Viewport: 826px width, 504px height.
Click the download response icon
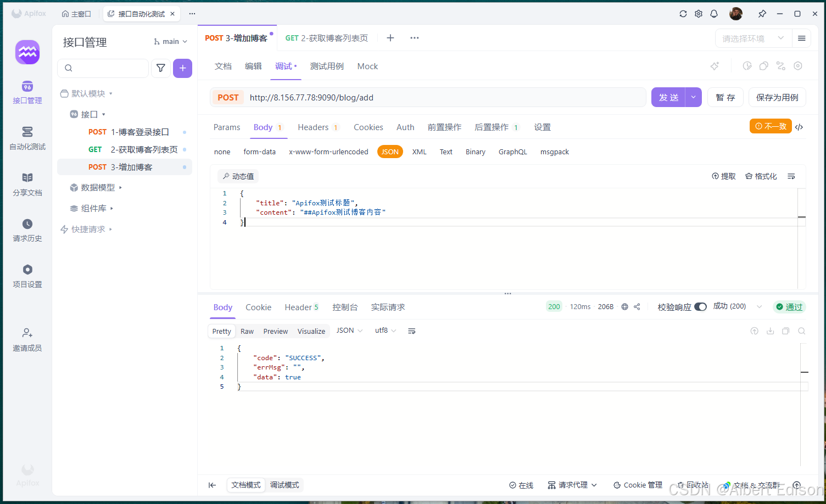[x=770, y=331]
